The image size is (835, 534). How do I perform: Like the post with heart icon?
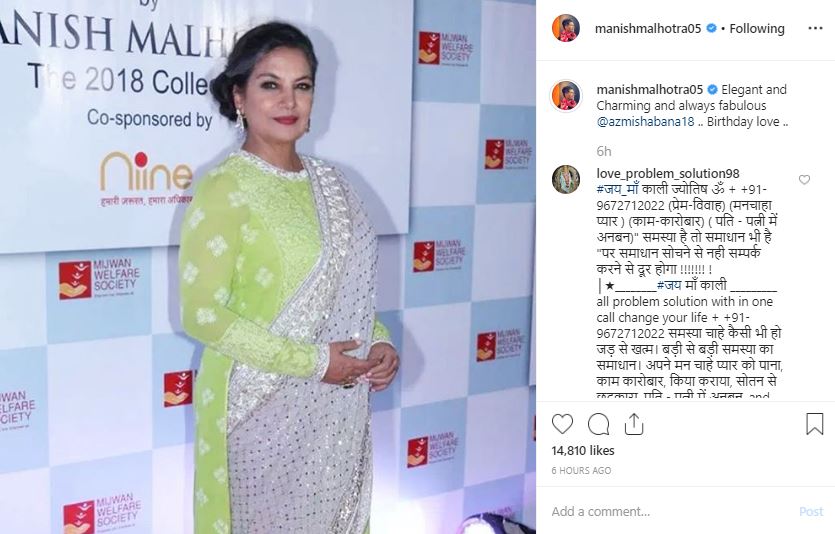point(562,424)
